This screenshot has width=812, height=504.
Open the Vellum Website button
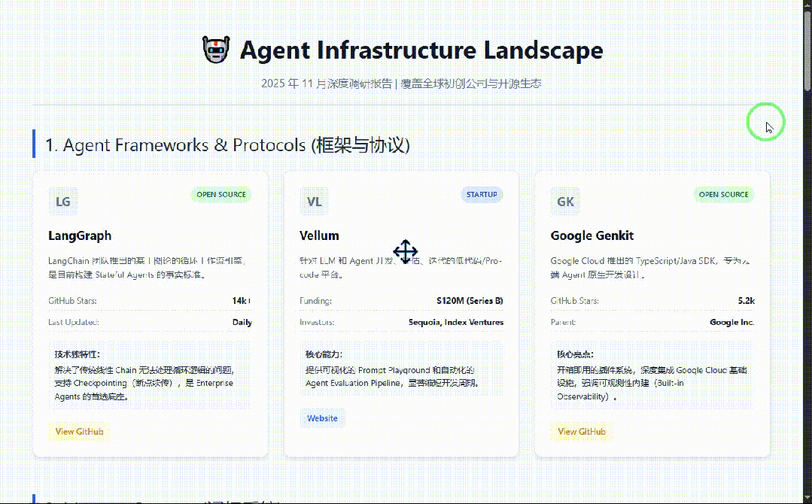click(322, 418)
